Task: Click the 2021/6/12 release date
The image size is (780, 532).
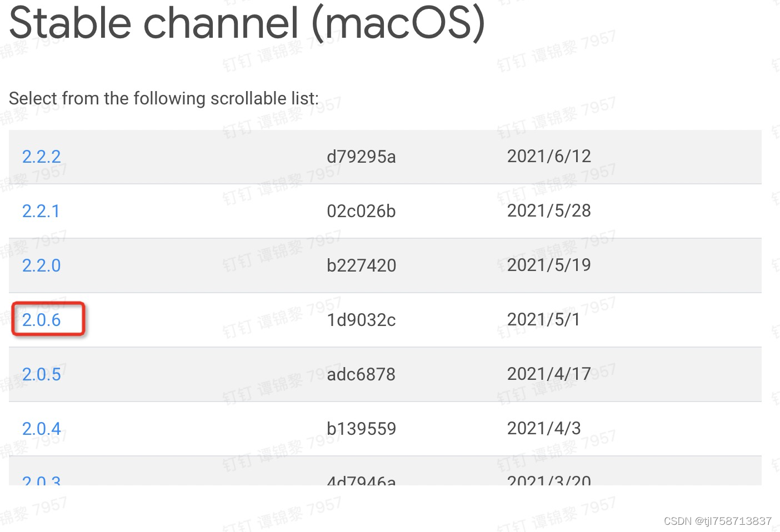Action: pyautogui.click(x=549, y=156)
